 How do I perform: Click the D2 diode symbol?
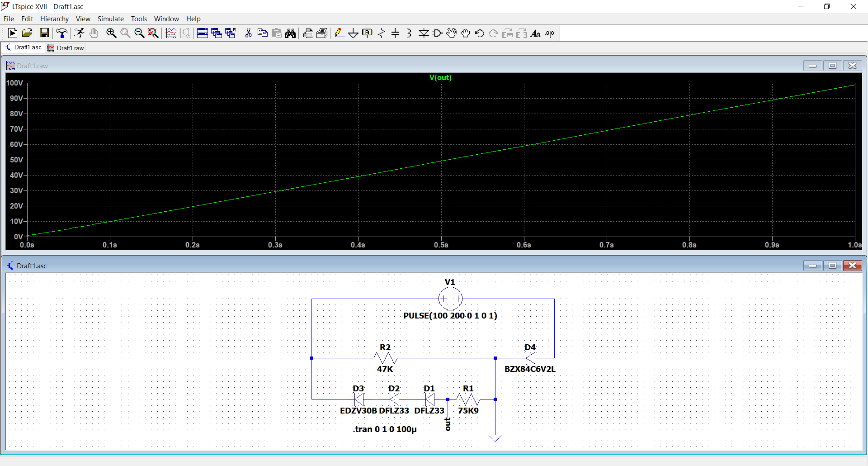(x=394, y=399)
